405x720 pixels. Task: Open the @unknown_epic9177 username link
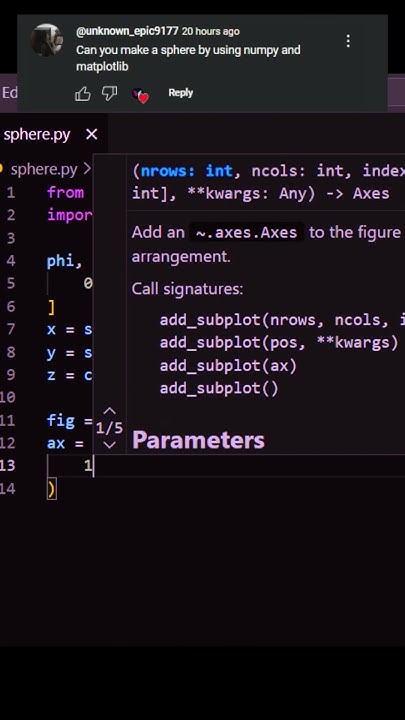(127, 31)
